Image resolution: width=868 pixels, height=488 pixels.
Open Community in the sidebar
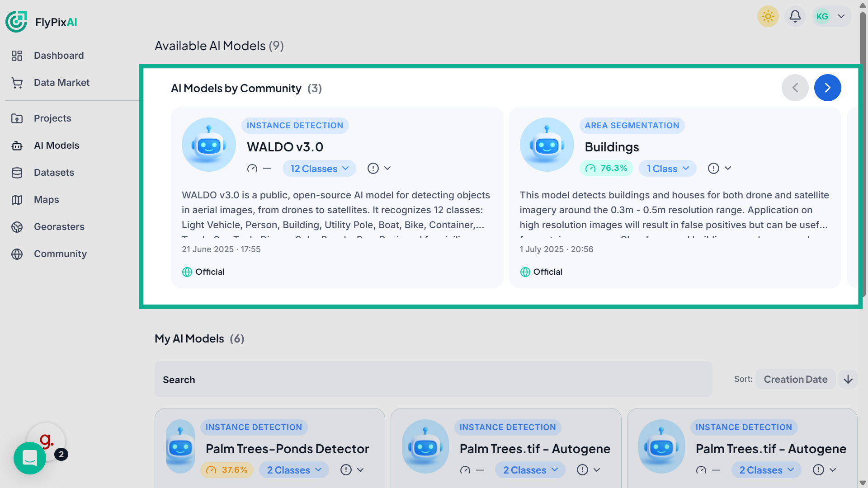tap(60, 254)
